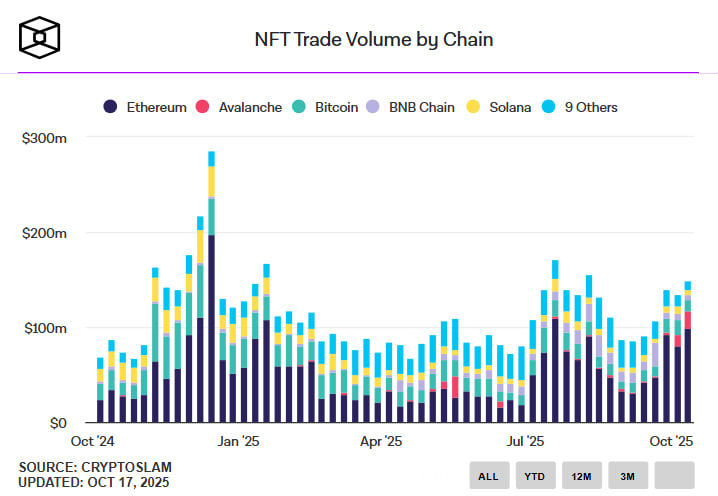Toggle the 9 Others legend dot

click(x=548, y=107)
